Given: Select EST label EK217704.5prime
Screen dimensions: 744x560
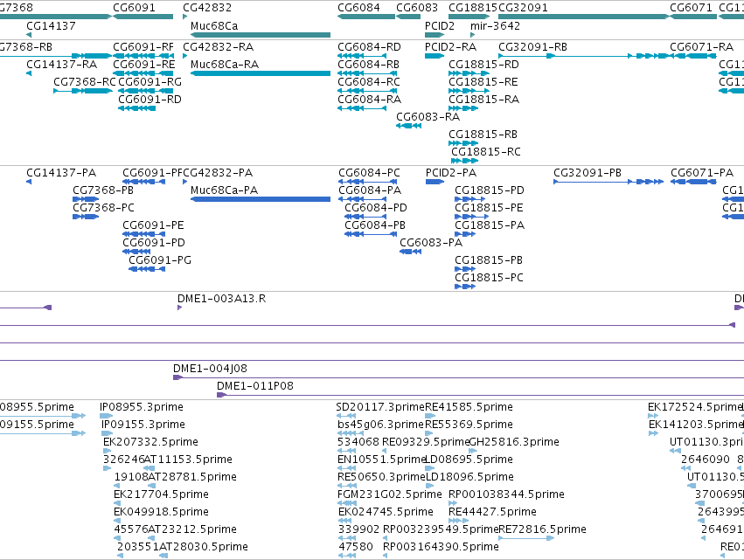Looking at the screenshot, I should (161, 494).
